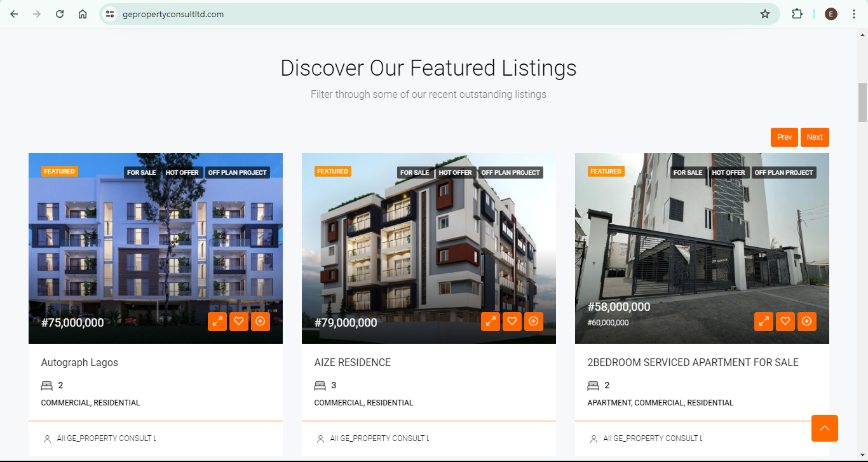The image size is (868, 462).
Task: Bookmark this page with the star icon
Action: coord(765,14)
